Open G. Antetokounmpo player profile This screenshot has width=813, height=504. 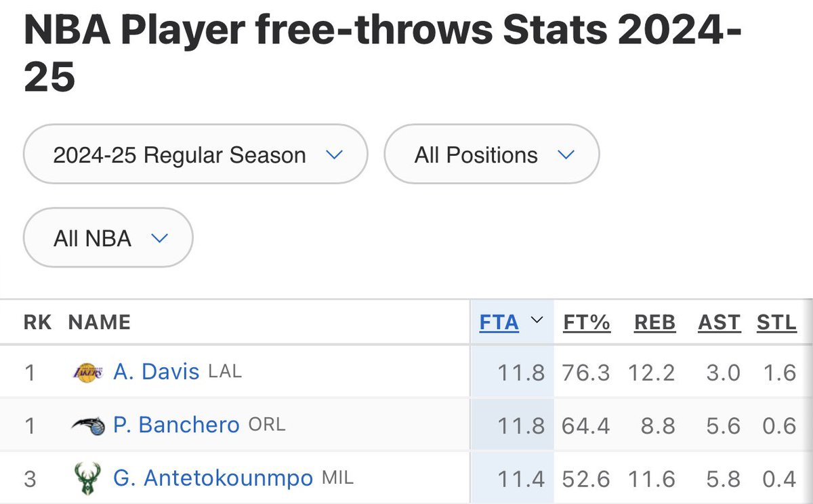click(x=213, y=479)
